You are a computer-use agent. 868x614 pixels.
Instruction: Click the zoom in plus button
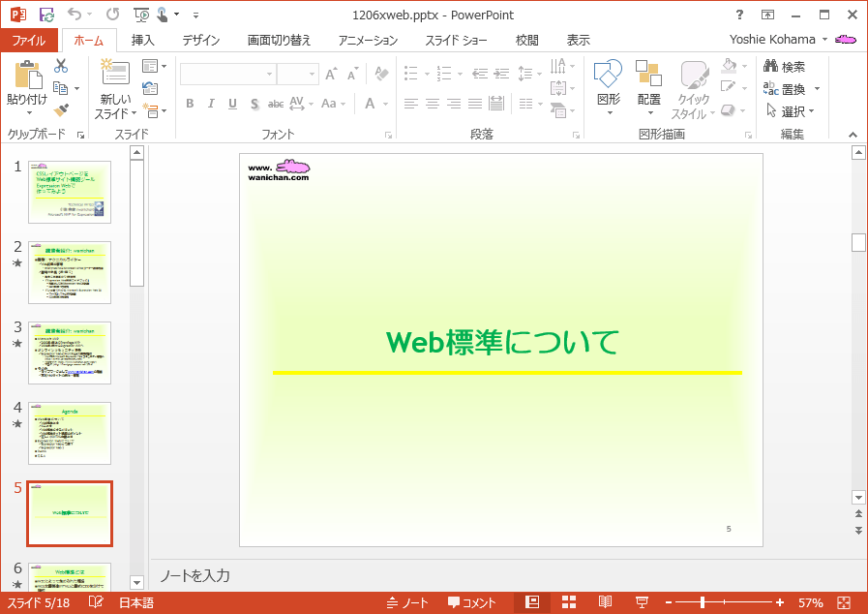click(779, 602)
